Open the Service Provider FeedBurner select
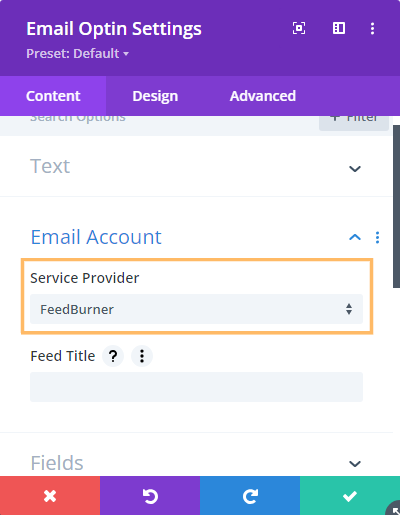The width and height of the screenshot is (400, 515). (196, 309)
